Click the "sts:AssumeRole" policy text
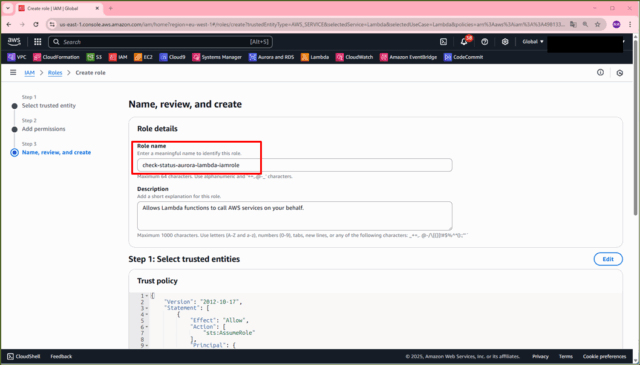 point(229,333)
